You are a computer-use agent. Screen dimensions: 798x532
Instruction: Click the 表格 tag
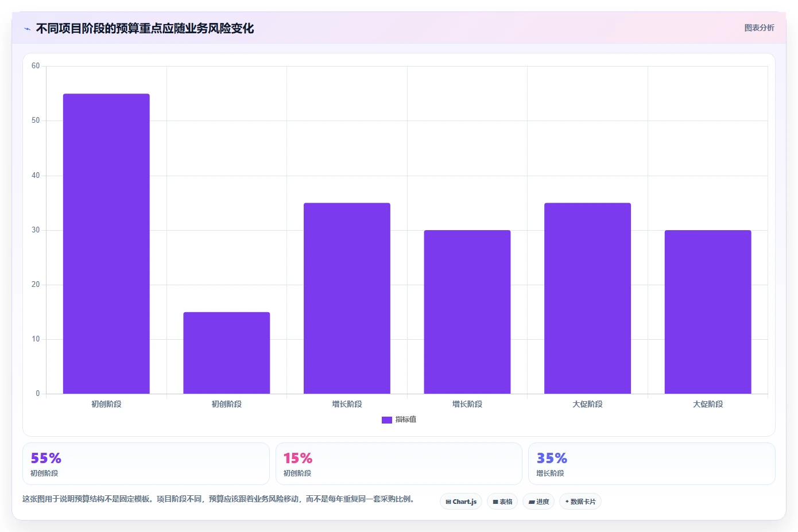[502, 502]
